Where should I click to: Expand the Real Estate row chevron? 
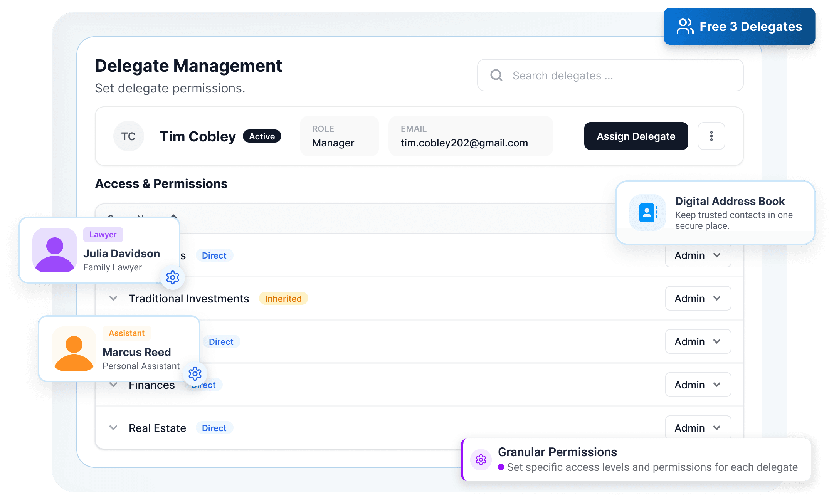pos(113,428)
